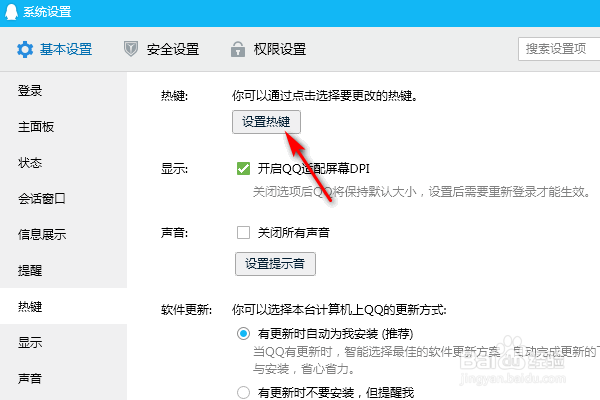Select 有更新时不要安装，但提醒我 radio option
The height and width of the screenshot is (400, 600).
[x=243, y=392]
